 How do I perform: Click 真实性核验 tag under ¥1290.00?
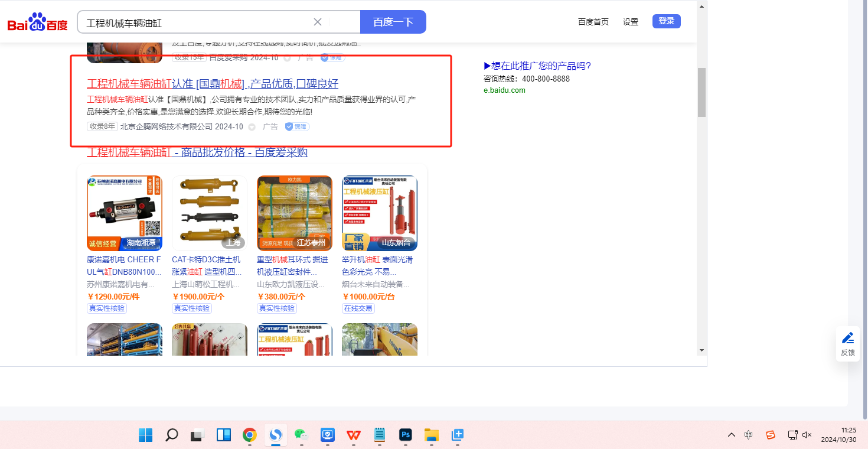[107, 308]
